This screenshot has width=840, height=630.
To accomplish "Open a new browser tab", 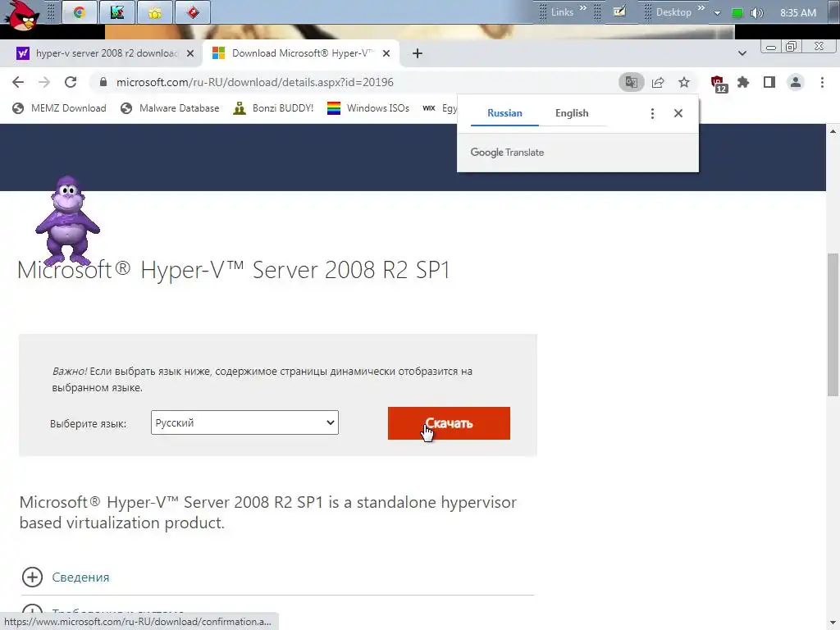I will pos(418,53).
